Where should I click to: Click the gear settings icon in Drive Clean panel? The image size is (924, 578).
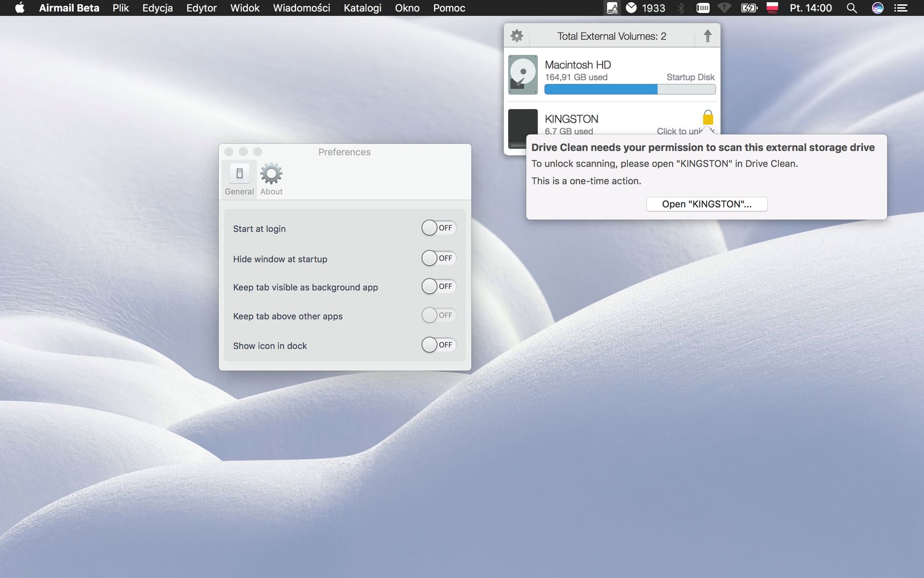(x=517, y=36)
